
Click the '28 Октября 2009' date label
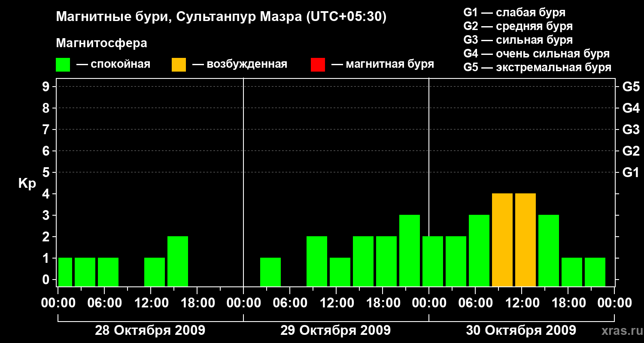click(x=150, y=331)
